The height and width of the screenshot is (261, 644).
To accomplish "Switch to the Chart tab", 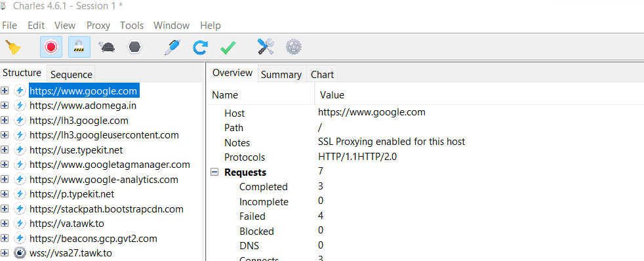I will pyautogui.click(x=322, y=75).
